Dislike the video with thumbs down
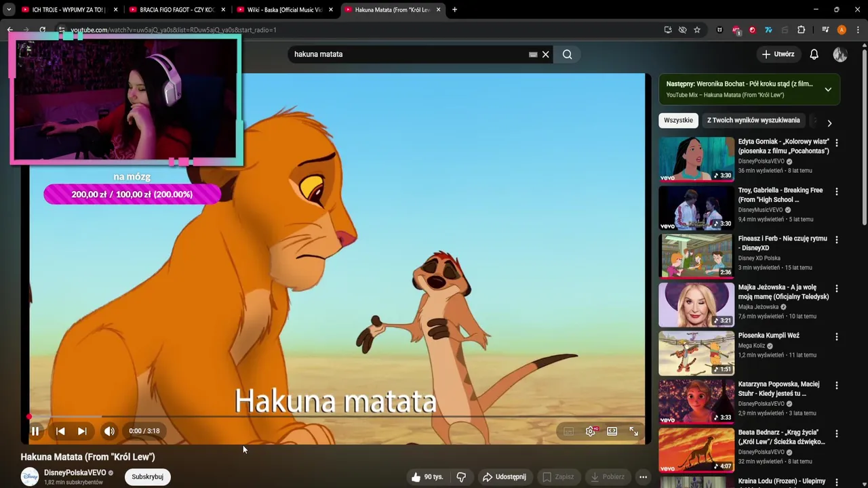Image resolution: width=868 pixels, height=488 pixels. pos(461,477)
